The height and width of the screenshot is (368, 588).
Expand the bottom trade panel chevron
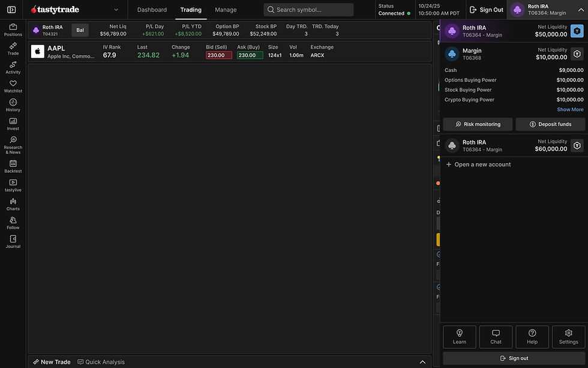tap(422, 362)
